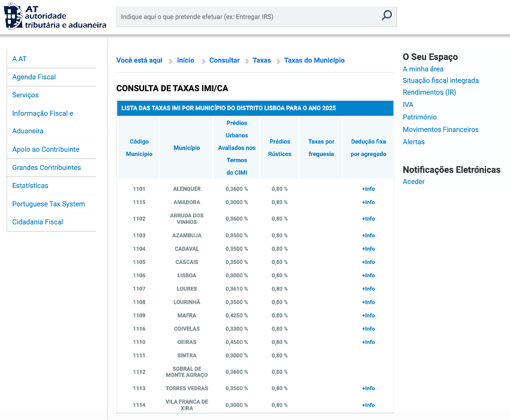Click the AT Autoridade Tributária logo
This screenshot has height=420, width=510.
point(55,16)
